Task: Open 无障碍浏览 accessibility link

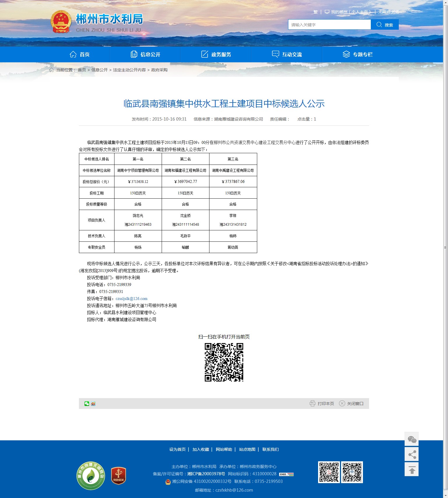Action: (389, 12)
